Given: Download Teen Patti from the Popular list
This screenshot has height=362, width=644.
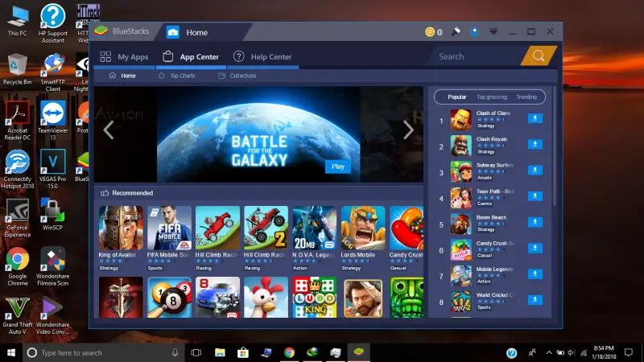Looking at the screenshot, I should pyautogui.click(x=535, y=195).
